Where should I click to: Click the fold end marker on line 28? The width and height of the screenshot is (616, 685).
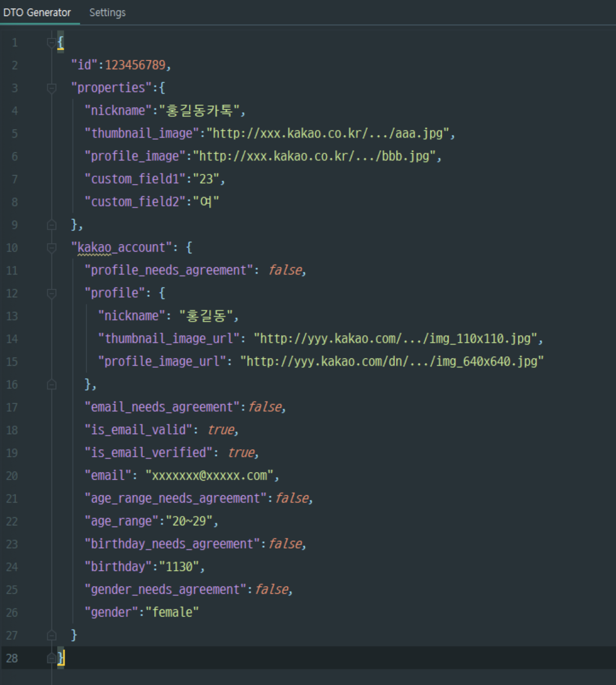pyautogui.click(x=52, y=658)
